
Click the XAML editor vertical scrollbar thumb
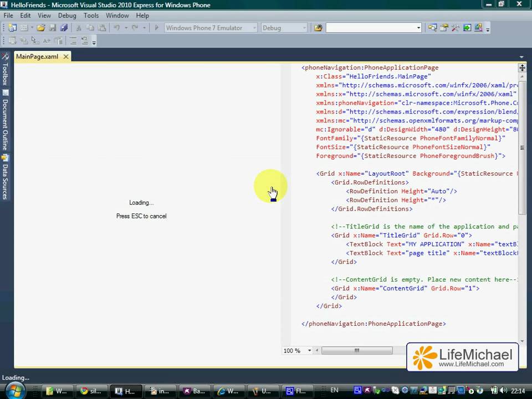pos(522,147)
